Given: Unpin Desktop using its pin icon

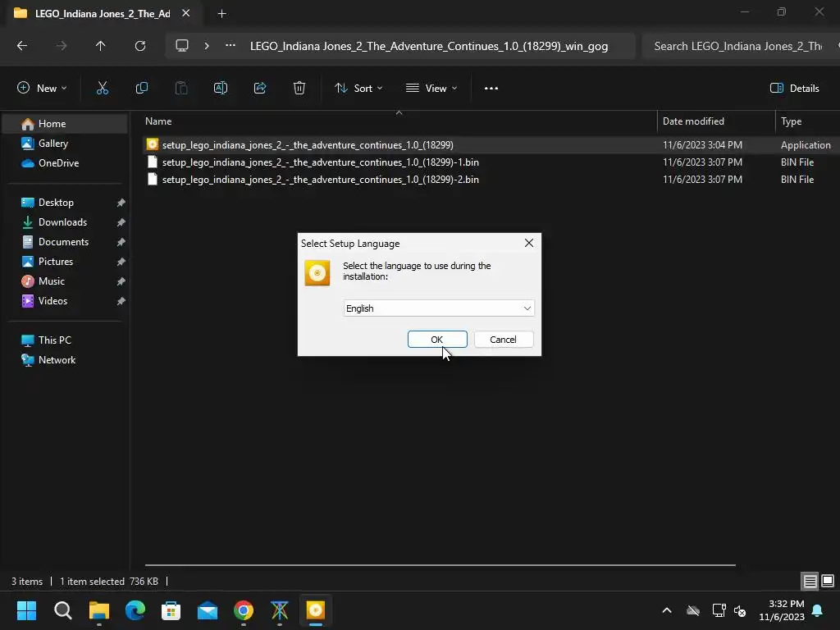Looking at the screenshot, I should click(121, 203).
